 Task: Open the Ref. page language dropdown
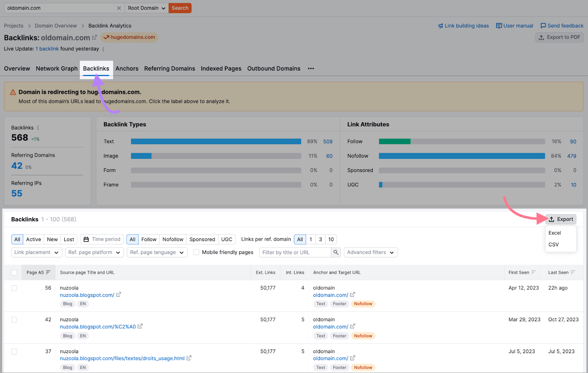pos(157,252)
